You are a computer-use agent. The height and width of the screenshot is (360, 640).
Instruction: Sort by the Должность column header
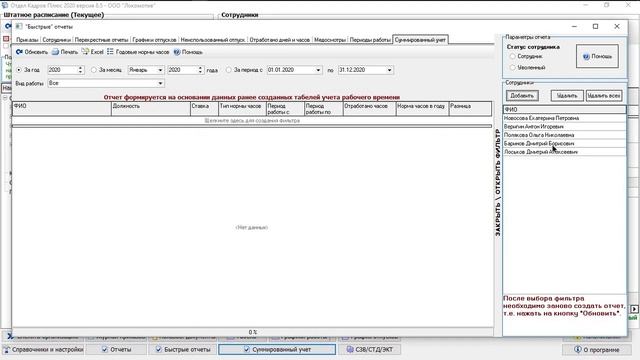pyautogui.click(x=151, y=109)
